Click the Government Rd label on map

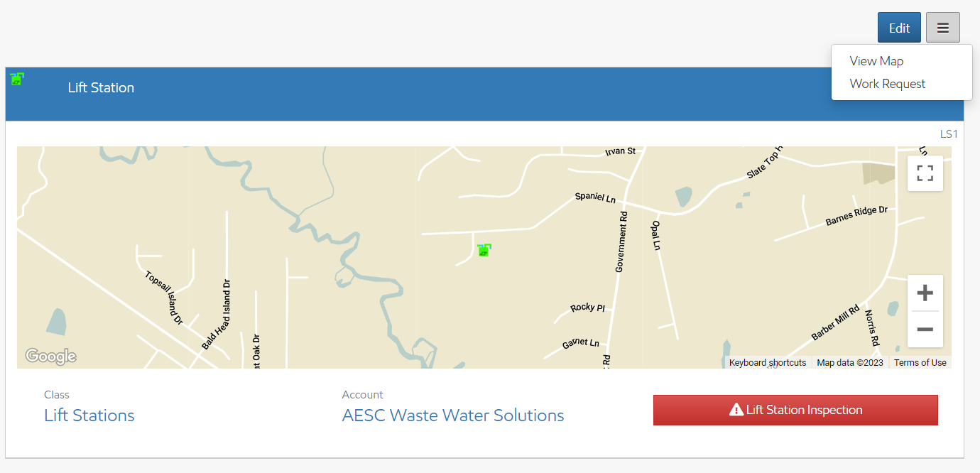[621, 241]
